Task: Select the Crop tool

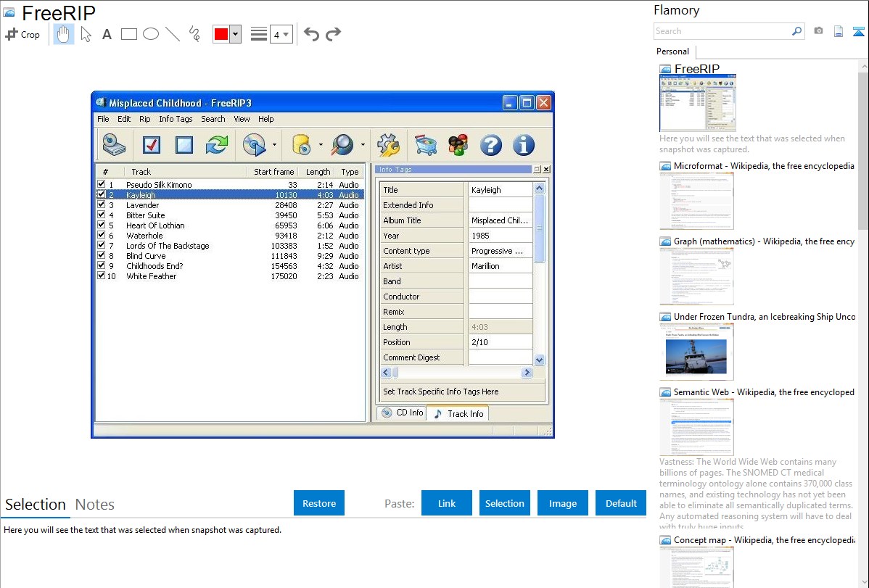Action: 22,34
